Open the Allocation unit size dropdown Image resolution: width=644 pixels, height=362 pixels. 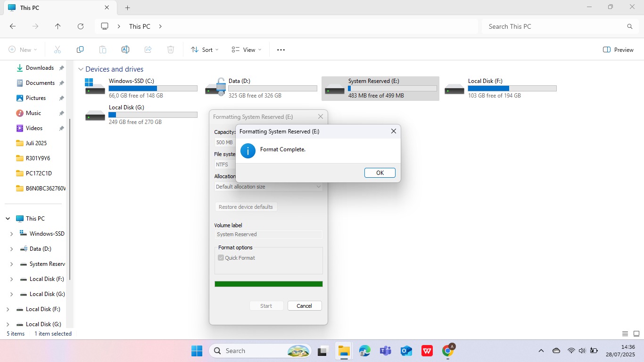(268, 187)
